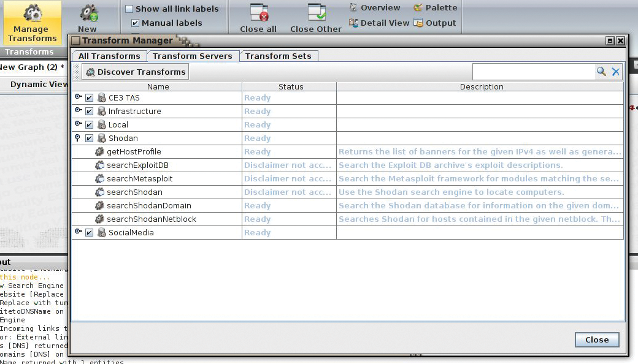Enable Show all link labels
638x364 pixels.
tap(129, 9)
